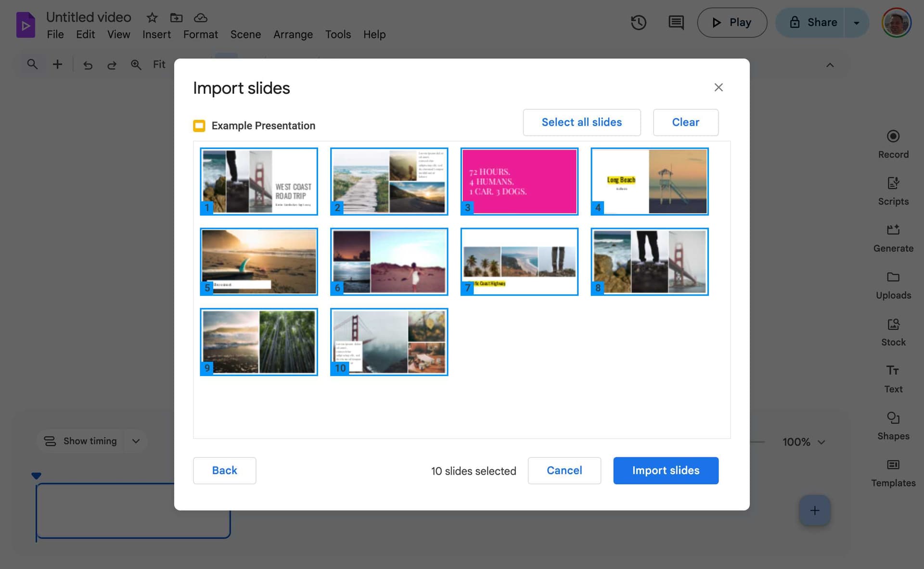
Task: Open the comments icon
Action: (676, 23)
